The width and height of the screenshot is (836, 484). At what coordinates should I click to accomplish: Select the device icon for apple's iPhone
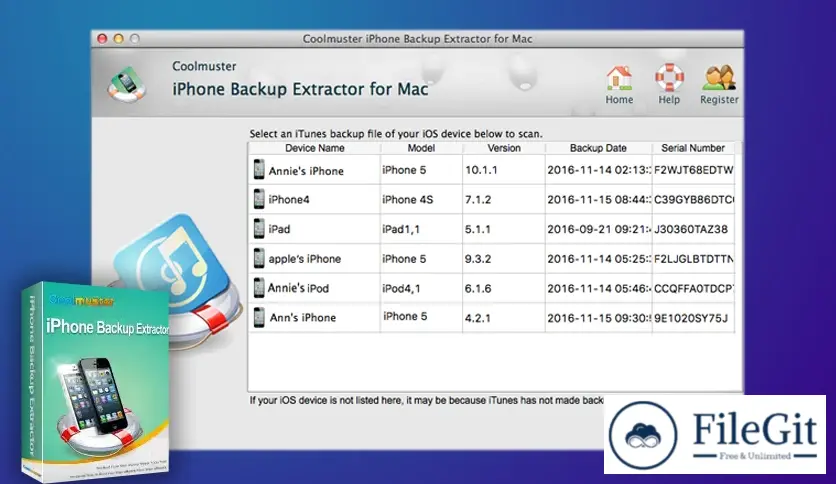click(x=259, y=258)
